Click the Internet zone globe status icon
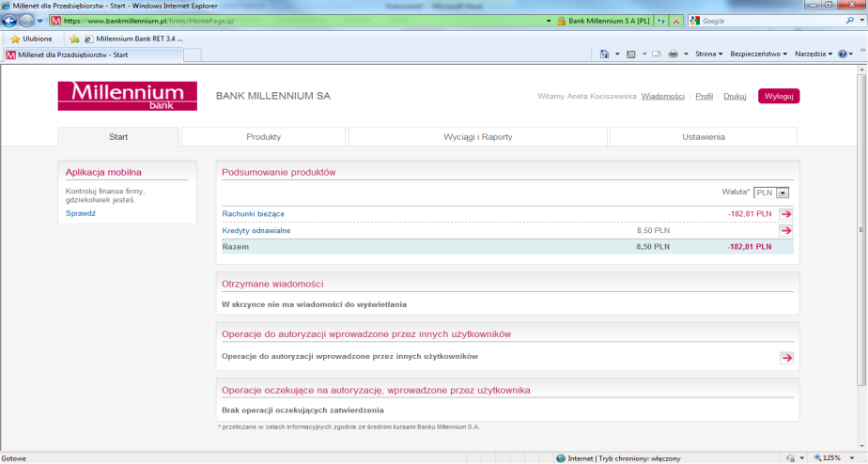868x464 pixels. 561,458
